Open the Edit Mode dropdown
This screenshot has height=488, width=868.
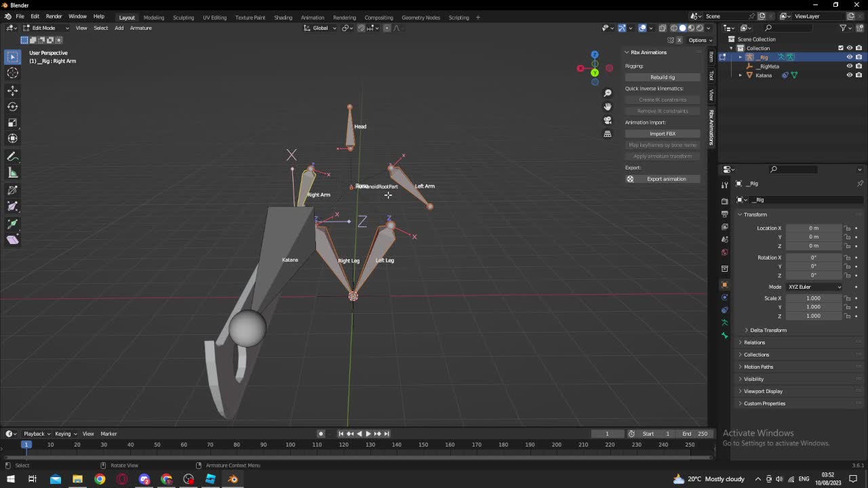click(44, 28)
